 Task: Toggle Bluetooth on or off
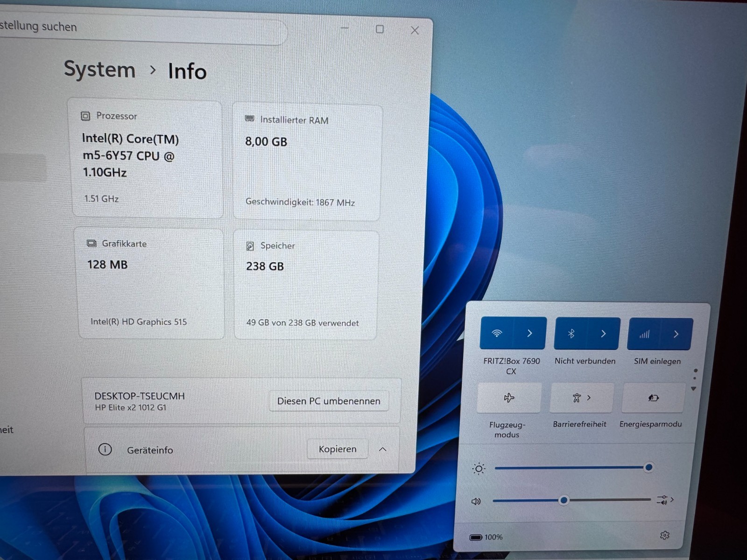point(571,334)
